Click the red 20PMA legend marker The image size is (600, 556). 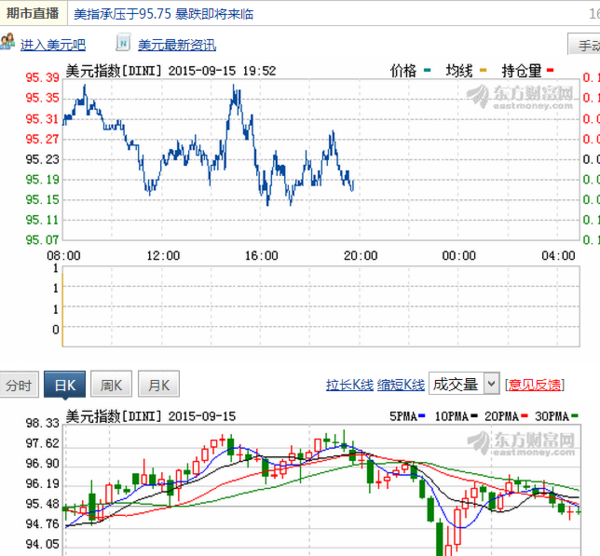tap(524, 416)
